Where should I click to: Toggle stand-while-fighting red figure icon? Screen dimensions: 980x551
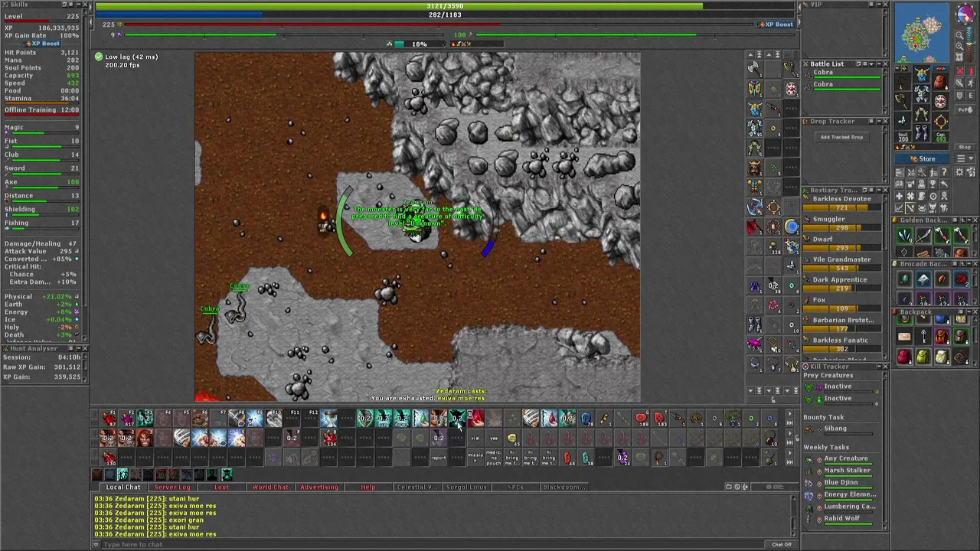coord(971,70)
